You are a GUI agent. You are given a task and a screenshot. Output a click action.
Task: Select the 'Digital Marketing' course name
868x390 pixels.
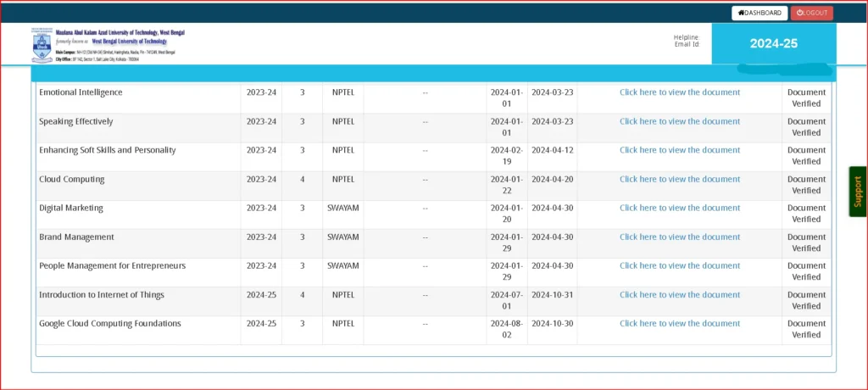[71, 208]
